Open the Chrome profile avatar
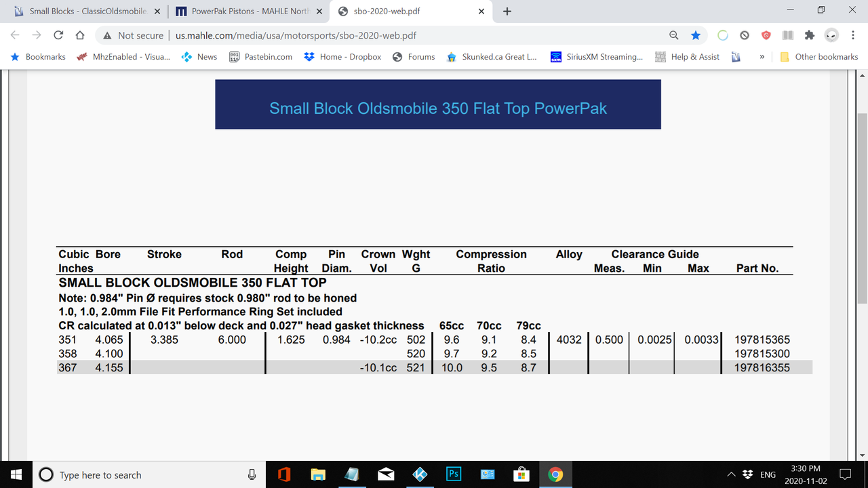Screen dimensions: 868x488 (x=831, y=35)
